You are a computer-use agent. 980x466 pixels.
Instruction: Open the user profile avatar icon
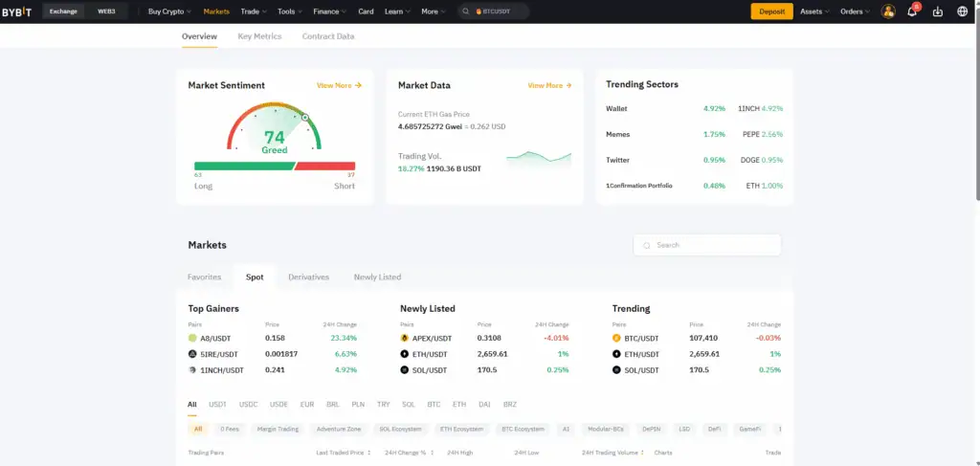pos(888,11)
